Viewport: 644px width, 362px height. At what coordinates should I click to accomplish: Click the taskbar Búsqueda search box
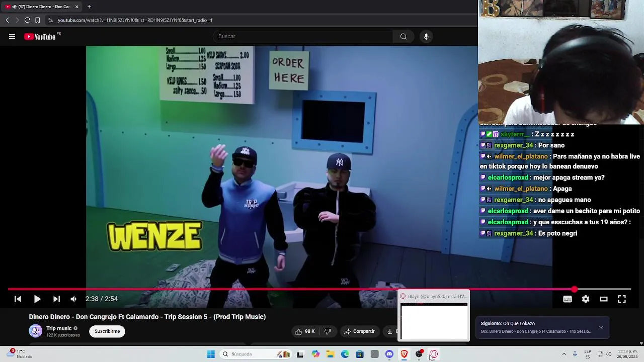[x=256, y=354]
